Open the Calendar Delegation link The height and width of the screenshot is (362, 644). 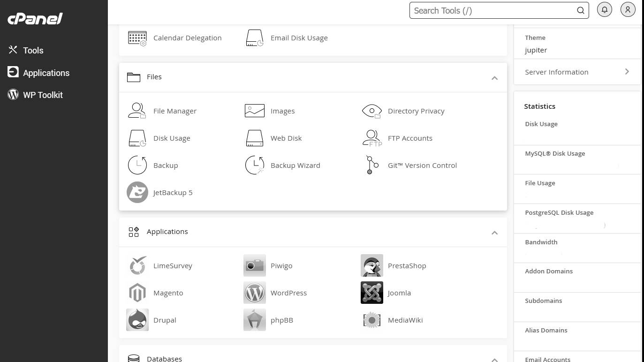click(188, 38)
